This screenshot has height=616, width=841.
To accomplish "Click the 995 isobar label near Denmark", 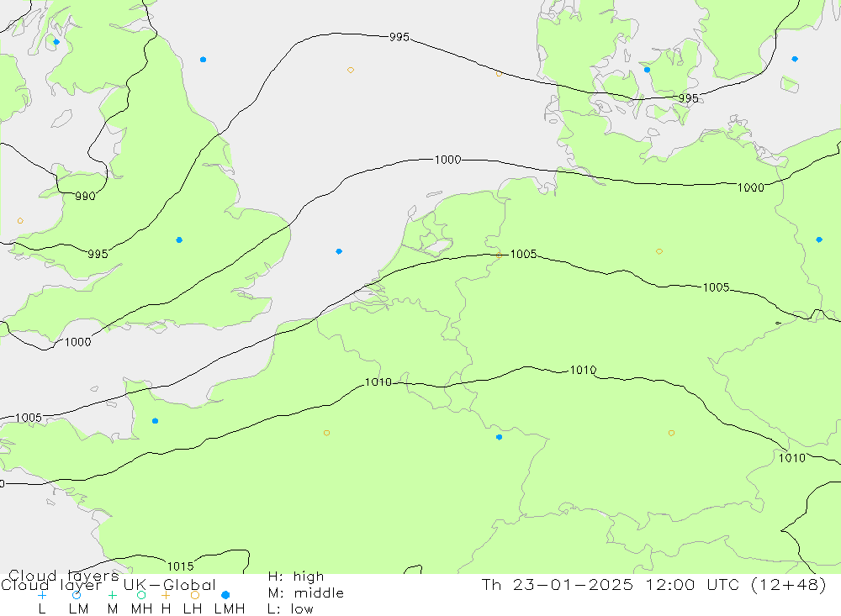I will (689, 98).
